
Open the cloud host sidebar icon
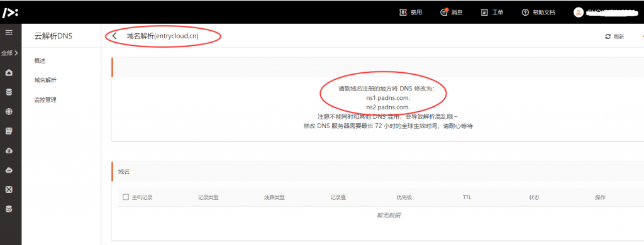[x=9, y=73]
